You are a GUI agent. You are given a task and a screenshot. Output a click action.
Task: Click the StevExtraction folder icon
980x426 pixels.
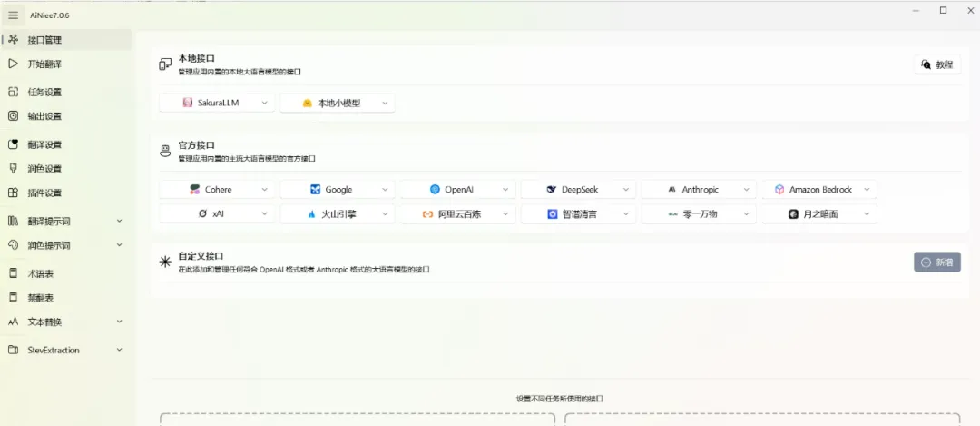pos(13,350)
